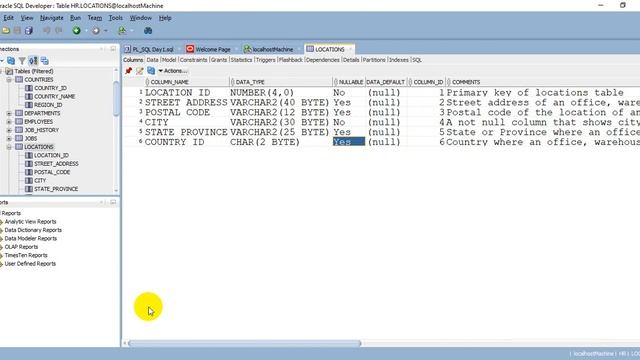Click the Save All toolbar icon

coord(29,31)
